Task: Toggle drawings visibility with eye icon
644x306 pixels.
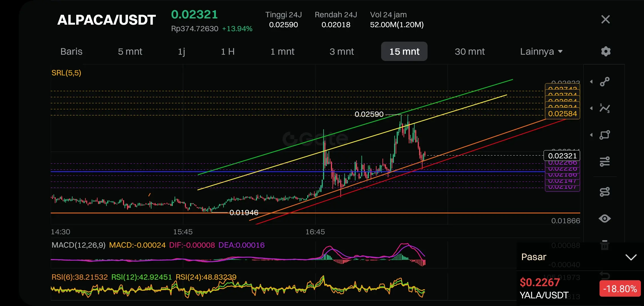Action: point(605,218)
